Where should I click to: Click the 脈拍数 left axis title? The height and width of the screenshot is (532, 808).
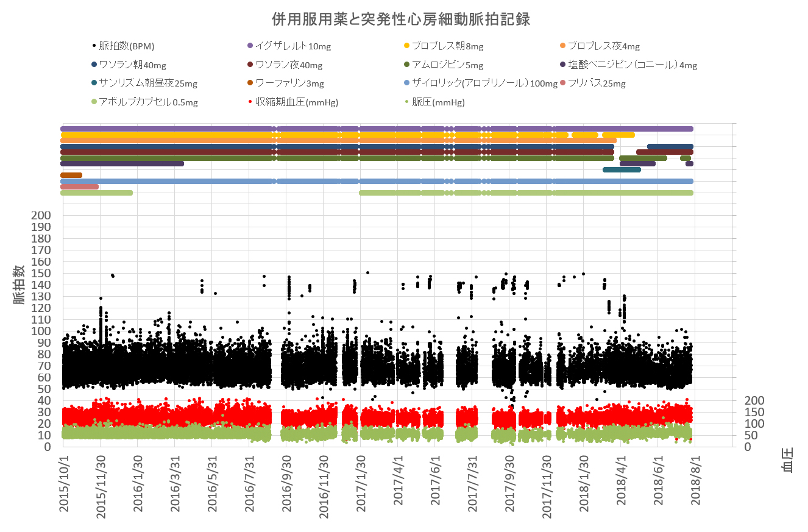[x=19, y=285]
